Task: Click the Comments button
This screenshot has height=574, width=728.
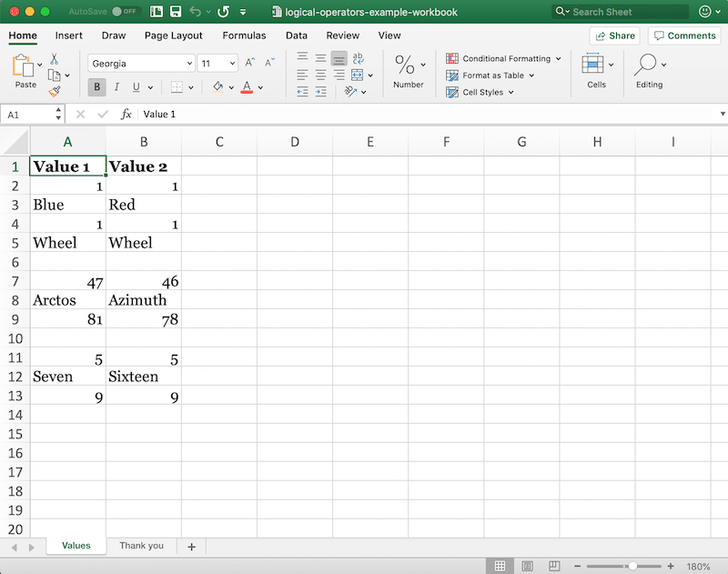Action: tap(683, 35)
